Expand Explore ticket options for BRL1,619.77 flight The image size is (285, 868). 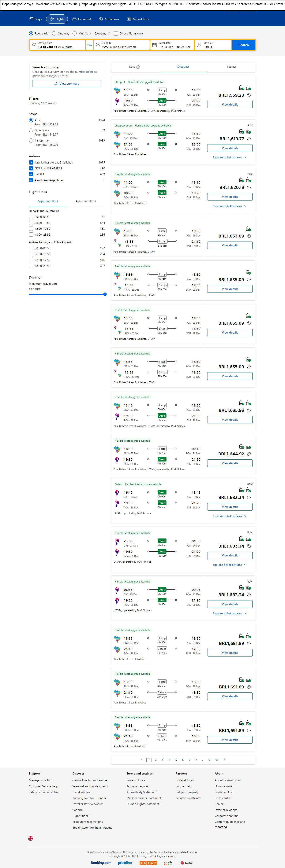pyautogui.click(x=229, y=157)
